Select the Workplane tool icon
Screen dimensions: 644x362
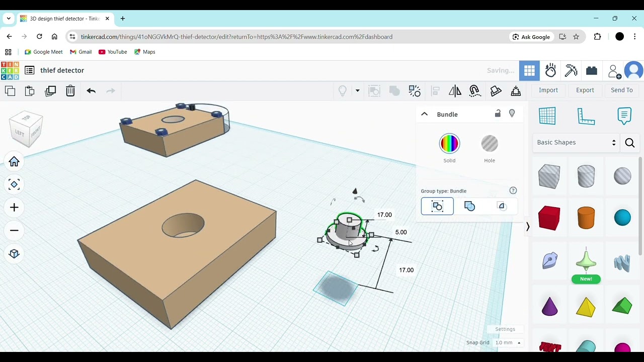pos(547,116)
